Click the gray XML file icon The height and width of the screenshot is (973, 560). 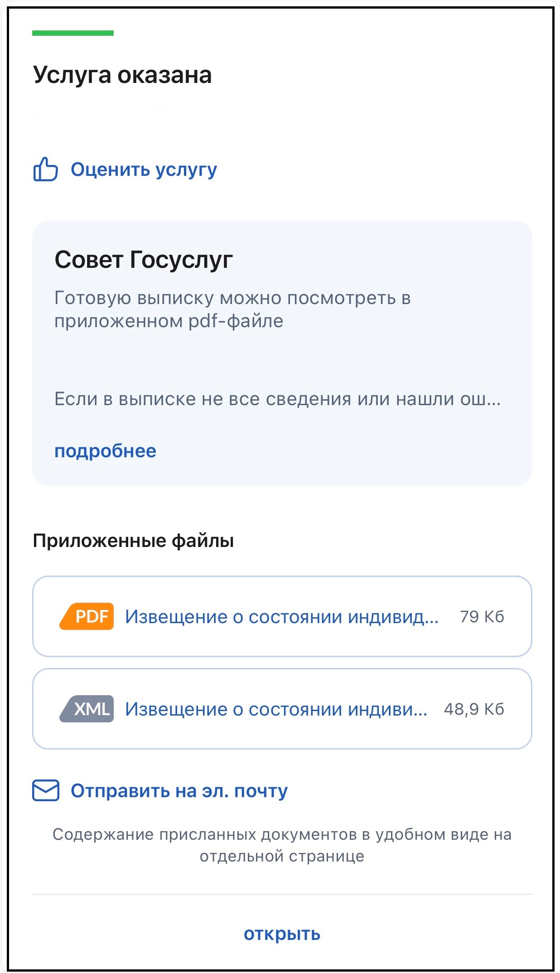[87, 709]
